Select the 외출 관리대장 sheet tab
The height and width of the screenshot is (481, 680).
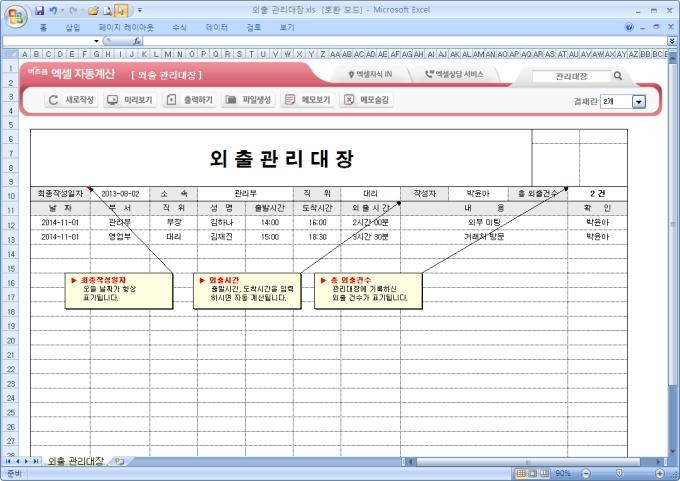tap(75, 461)
